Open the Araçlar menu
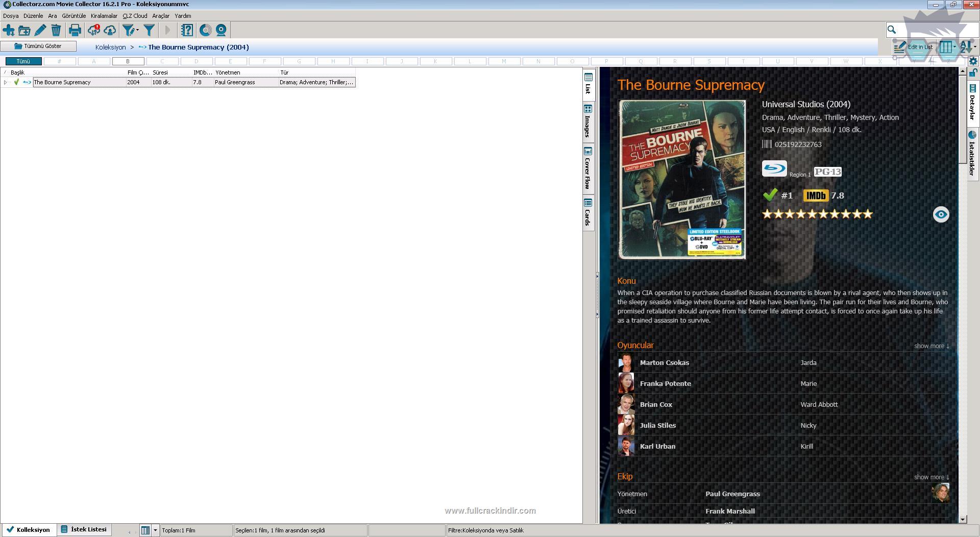Image resolution: width=980 pixels, height=537 pixels. click(161, 16)
